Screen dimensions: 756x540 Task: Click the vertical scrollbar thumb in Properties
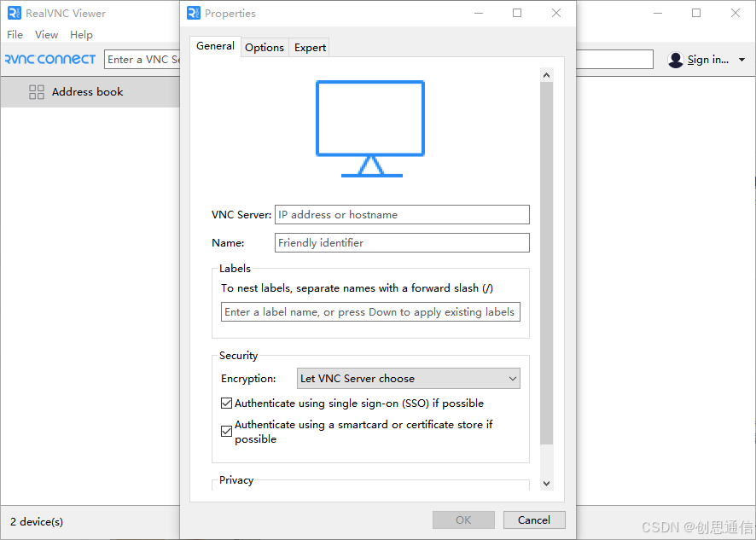coord(546,263)
